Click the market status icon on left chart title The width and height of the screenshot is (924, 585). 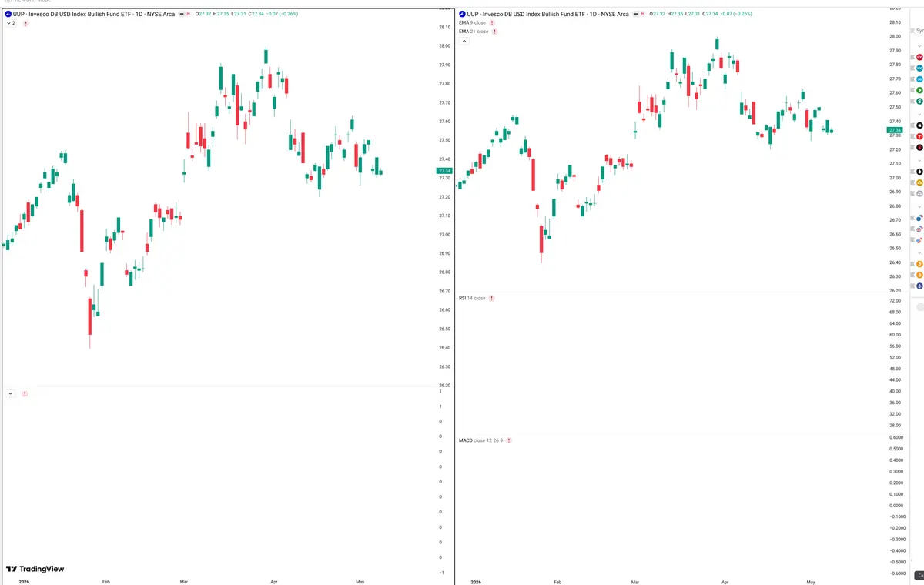pyautogui.click(x=181, y=14)
